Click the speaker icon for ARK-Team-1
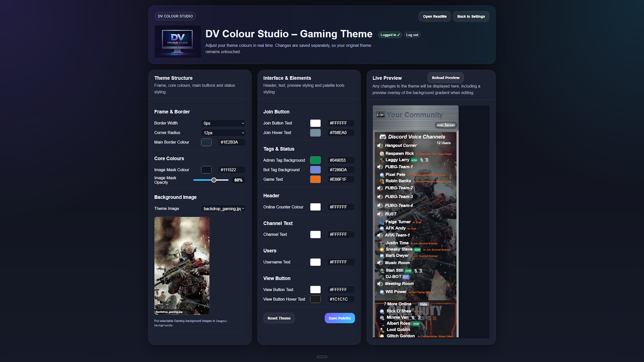 click(x=380, y=235)
